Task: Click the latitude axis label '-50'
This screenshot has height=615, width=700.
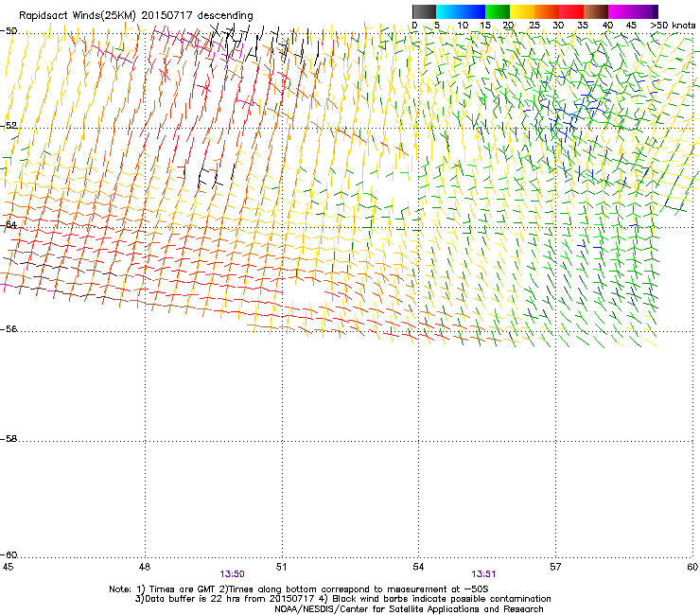Action: 9,31
